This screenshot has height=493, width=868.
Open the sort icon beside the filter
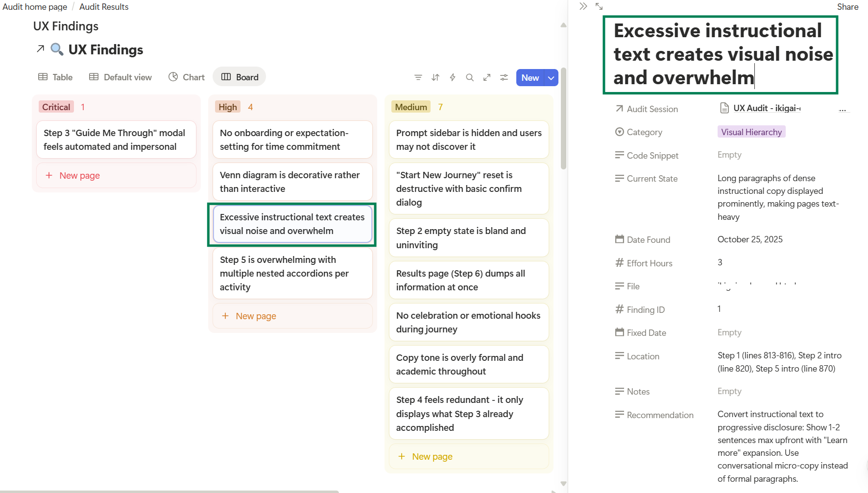pos(435,77)
